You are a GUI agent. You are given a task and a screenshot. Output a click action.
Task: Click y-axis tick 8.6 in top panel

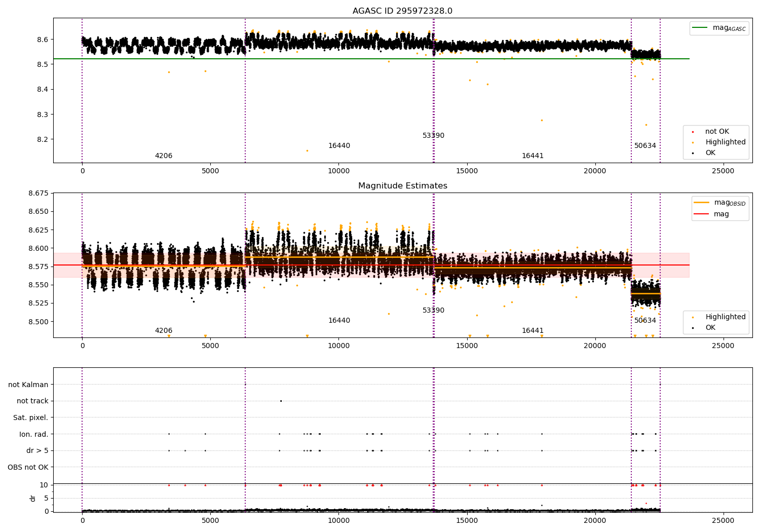(42, 40)
